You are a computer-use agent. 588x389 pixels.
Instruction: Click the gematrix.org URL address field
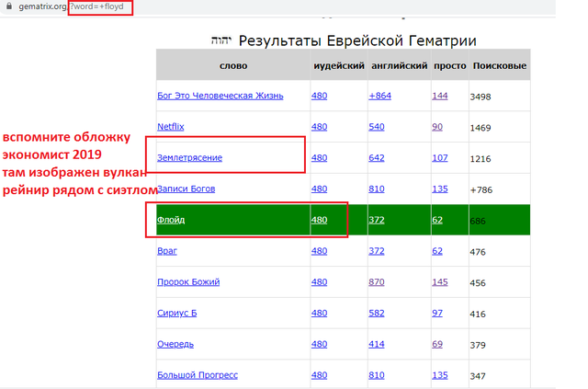(72, 6)
